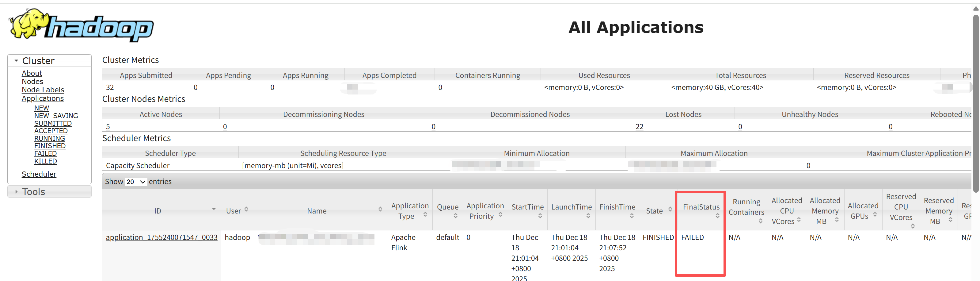
Task: Sort by Reserved CPU VCores arrows
Action: click(913, 226)
